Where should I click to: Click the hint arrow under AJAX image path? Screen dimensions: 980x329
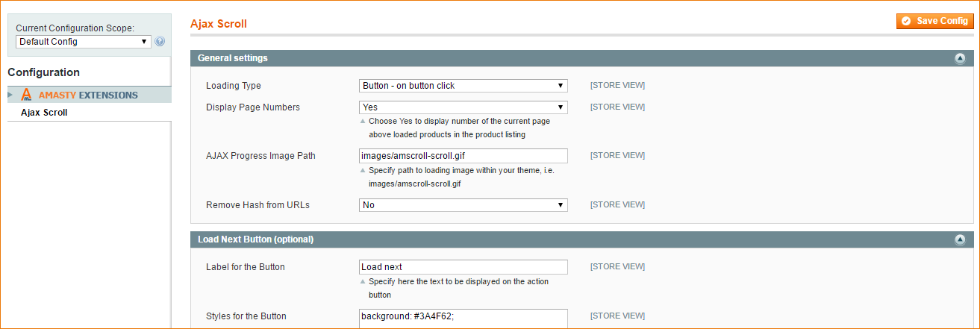(x=363, y=170)
